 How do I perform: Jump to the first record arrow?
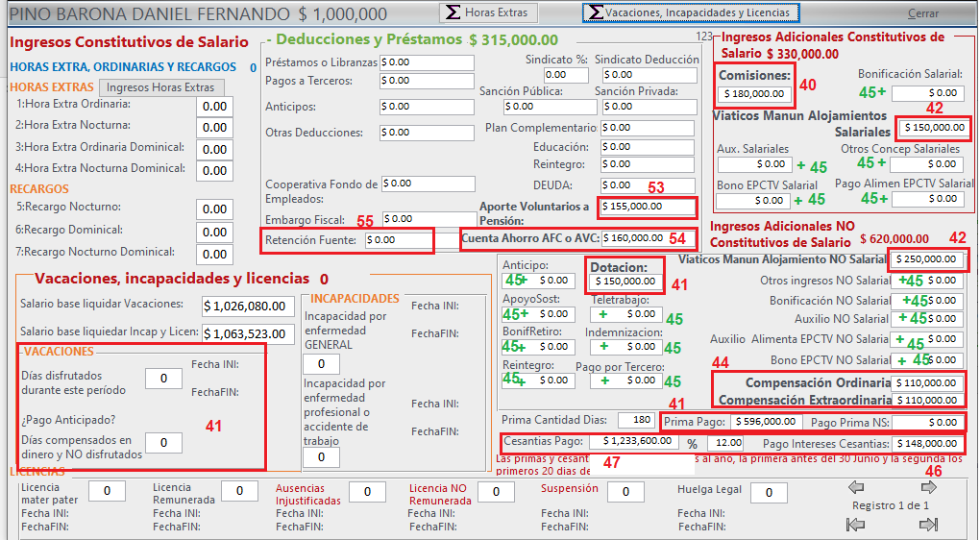coord(855,525)
